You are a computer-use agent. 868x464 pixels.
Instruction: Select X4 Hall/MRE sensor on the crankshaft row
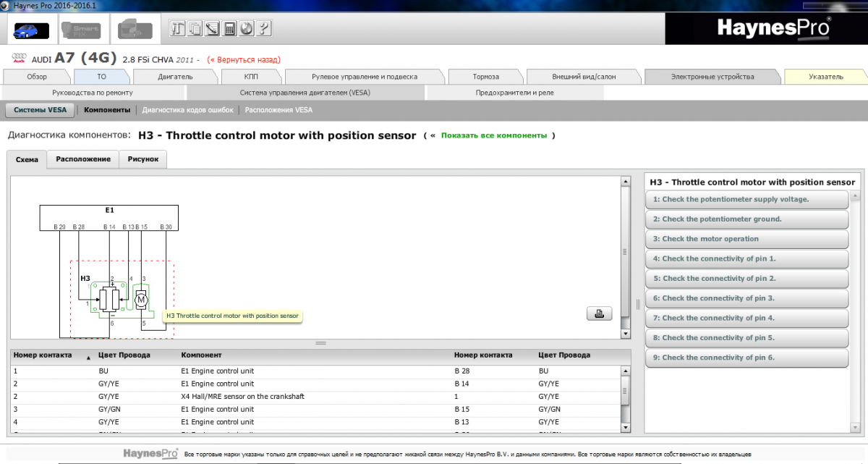pyautogui.click(x=315, y=396)
